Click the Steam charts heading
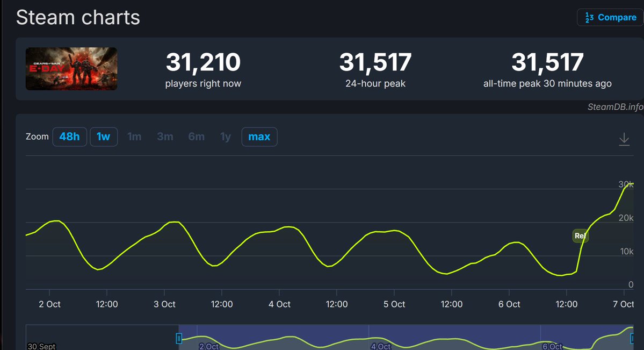 coord(78,18)
